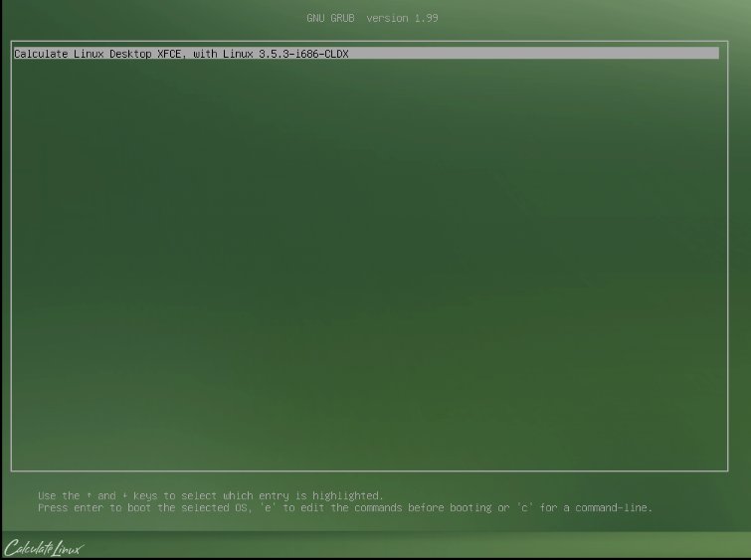751x560 pixels.
Task: Select the Calculate Linux Desktop XFCE boot entry
Action: 366,54
